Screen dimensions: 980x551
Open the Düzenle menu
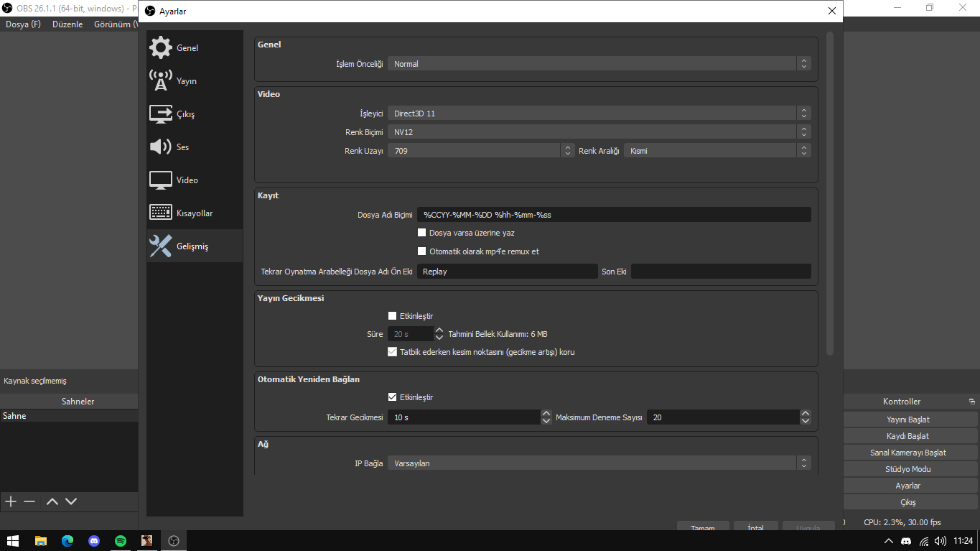coord(67,24)
